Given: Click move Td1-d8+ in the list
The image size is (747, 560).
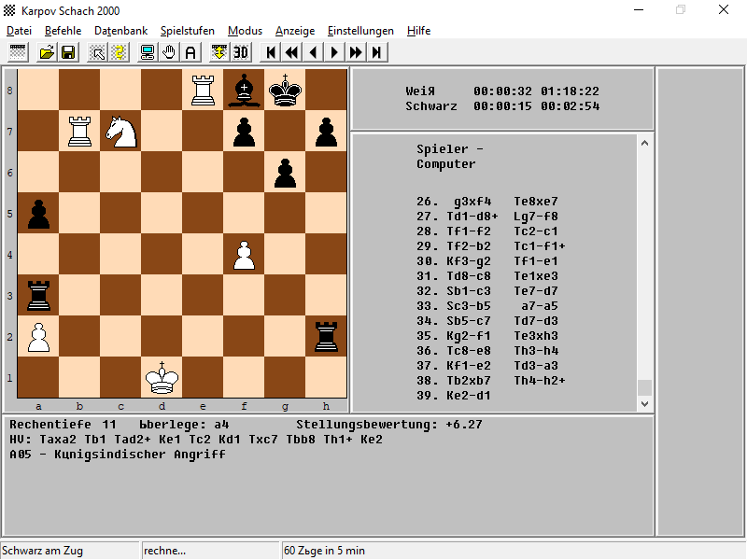Looking at the screenshot, I should pyautogui.click(x=472, y=217).
